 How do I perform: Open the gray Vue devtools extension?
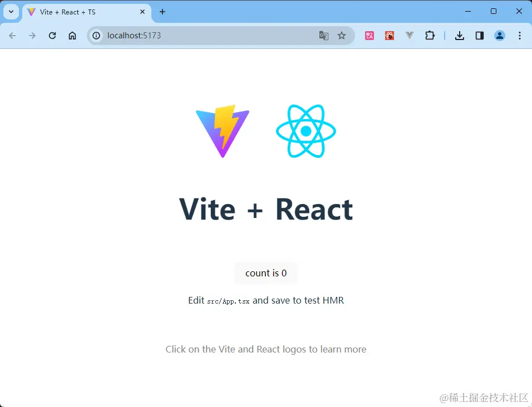click(410, 36)
